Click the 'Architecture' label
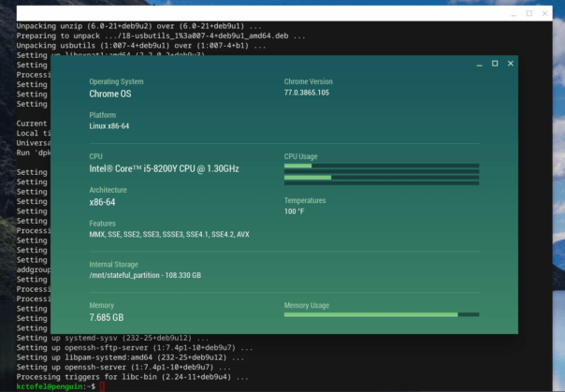This screenshot has height=392, width=565. (108, 190)
